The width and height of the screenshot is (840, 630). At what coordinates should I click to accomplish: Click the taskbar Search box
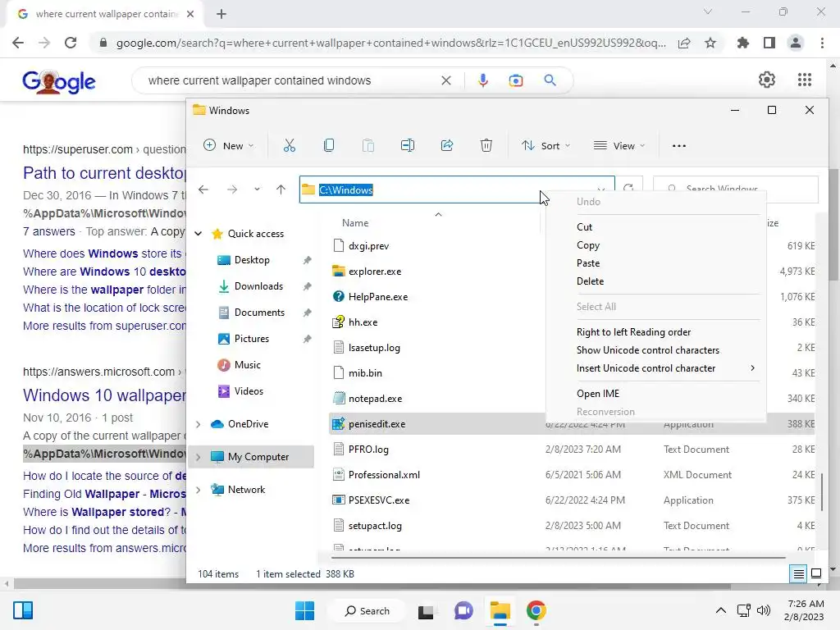point(367,610)
